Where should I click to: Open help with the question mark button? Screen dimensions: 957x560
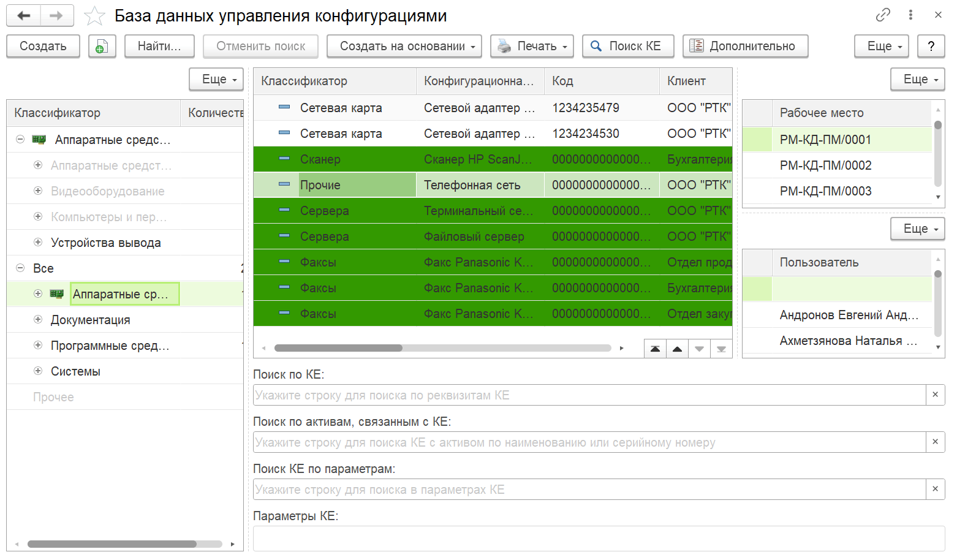coord(931,46)
